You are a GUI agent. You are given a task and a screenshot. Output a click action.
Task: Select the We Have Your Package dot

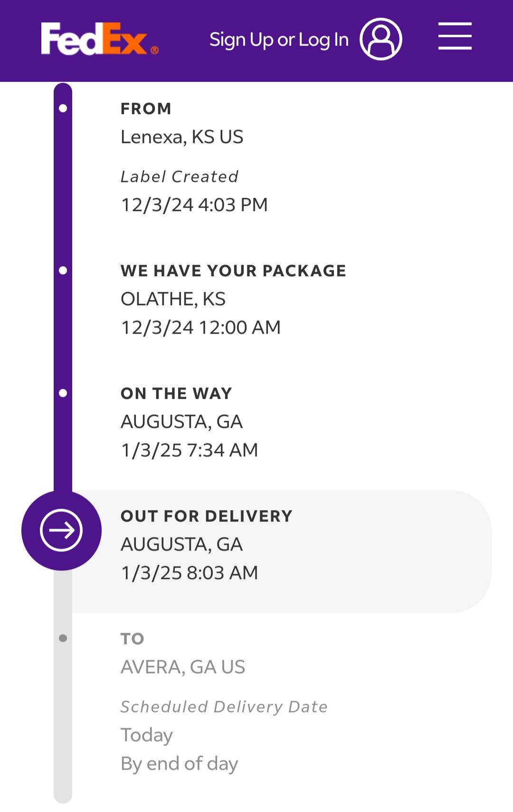click(63, 271)
